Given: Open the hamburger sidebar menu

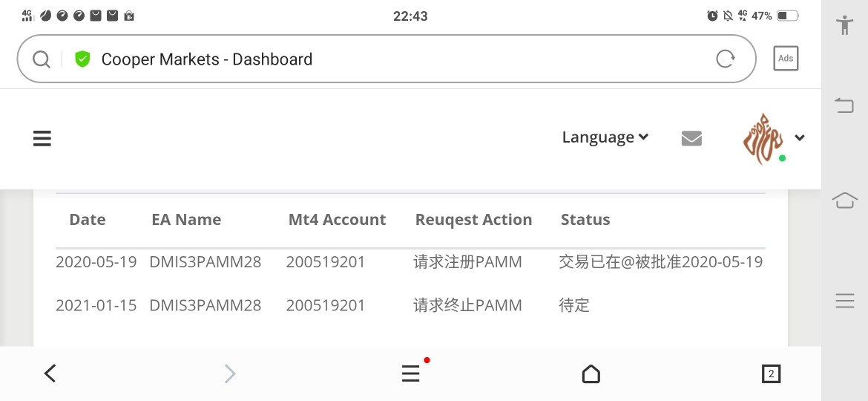Looking at the screenshot, I should tap(42, 138).
